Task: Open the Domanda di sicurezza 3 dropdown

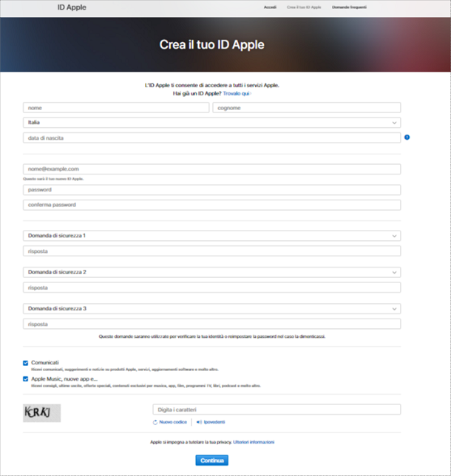Action: (211, 309)
